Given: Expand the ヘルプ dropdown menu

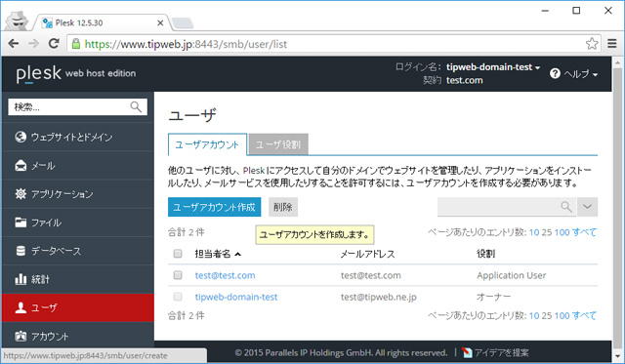Looking at the screenshot, I should [581, 74].
